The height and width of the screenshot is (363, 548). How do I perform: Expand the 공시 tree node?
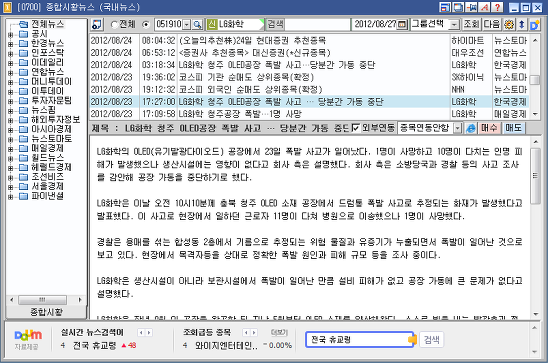point(10,35)
